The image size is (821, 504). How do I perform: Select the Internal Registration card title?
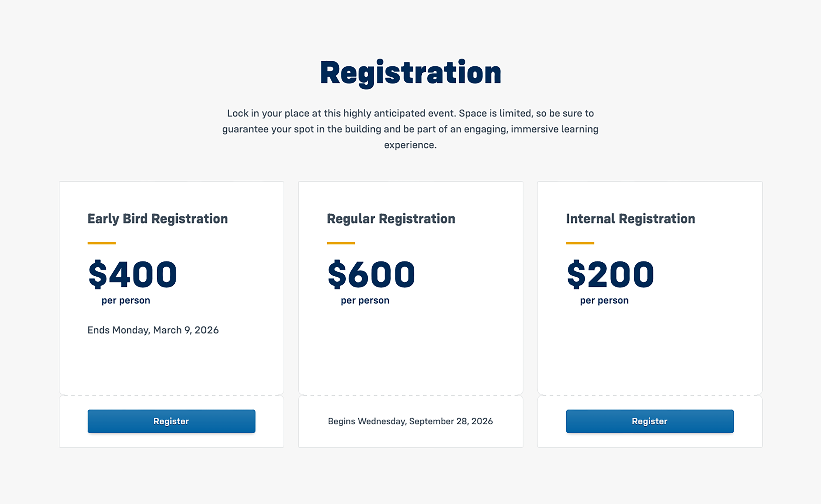pyautogui.click(x=630, y=219)
